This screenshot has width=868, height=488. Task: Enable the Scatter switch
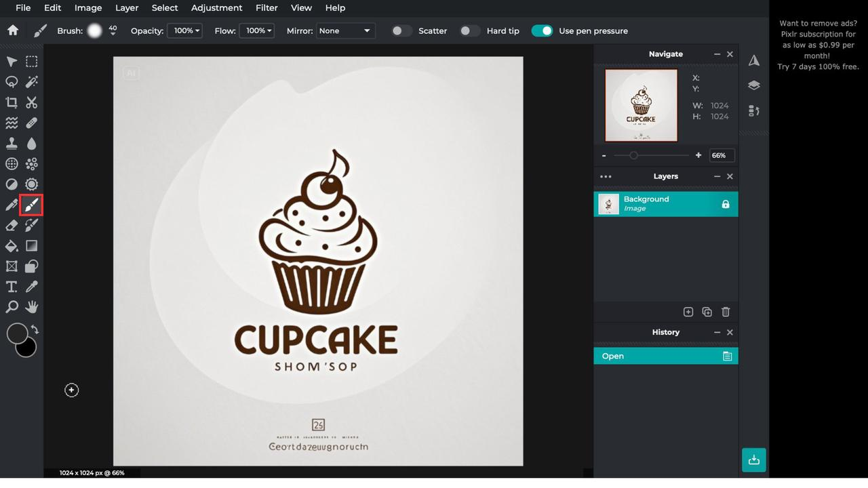(x=401, y=30)
